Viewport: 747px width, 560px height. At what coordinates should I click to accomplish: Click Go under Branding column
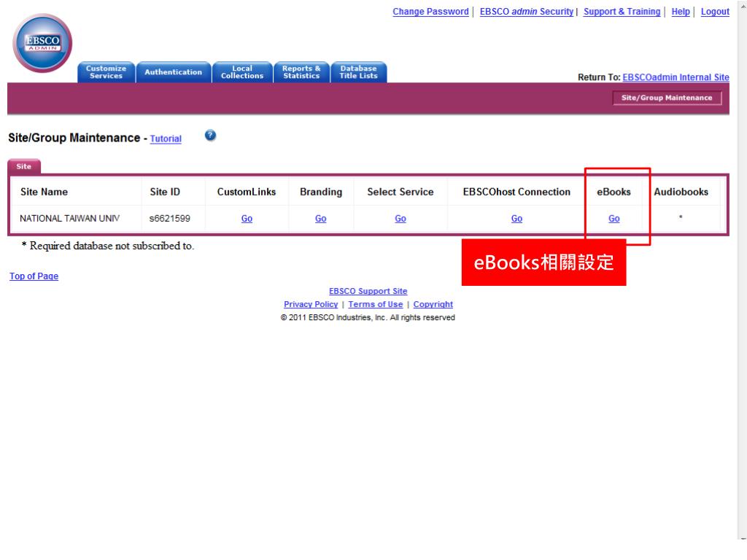pyautogui.click(x=321, y=219)
